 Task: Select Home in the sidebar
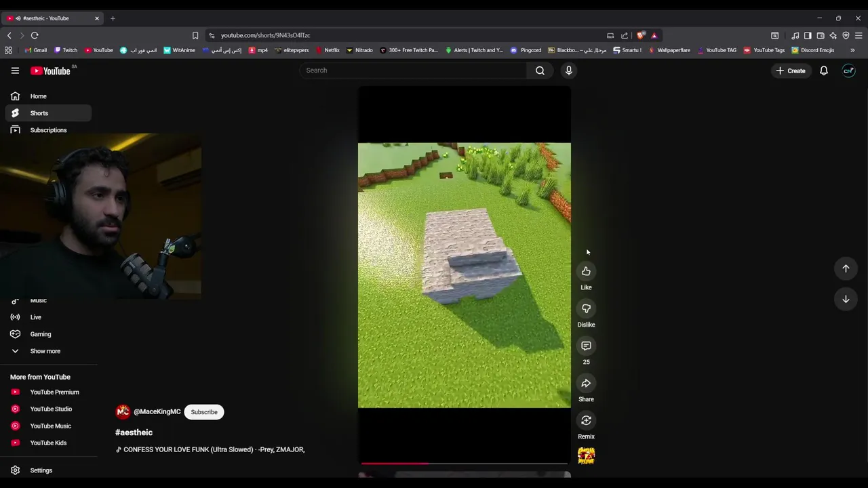pos(48,96)
